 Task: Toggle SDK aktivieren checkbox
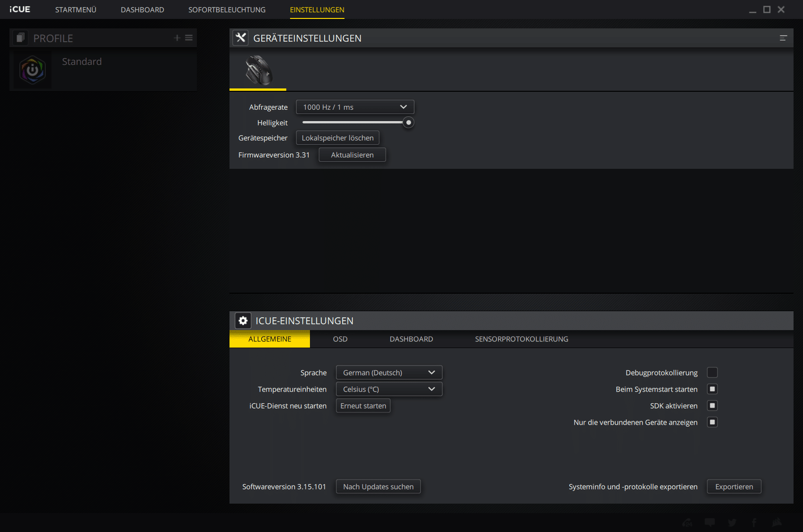712,406
